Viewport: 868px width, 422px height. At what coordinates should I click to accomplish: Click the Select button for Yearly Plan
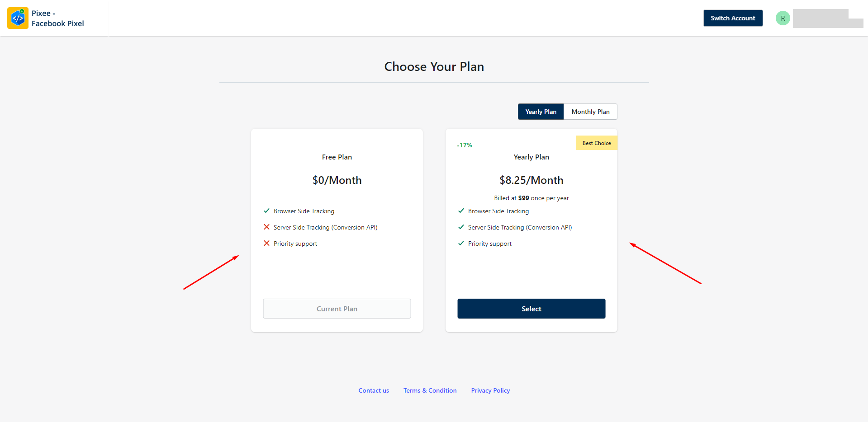pos(531,309)
